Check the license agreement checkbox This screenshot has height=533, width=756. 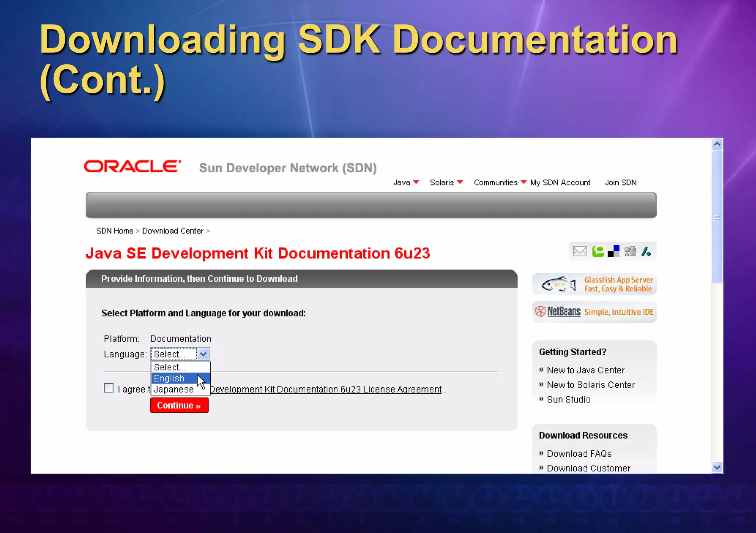tap(109, 388)
